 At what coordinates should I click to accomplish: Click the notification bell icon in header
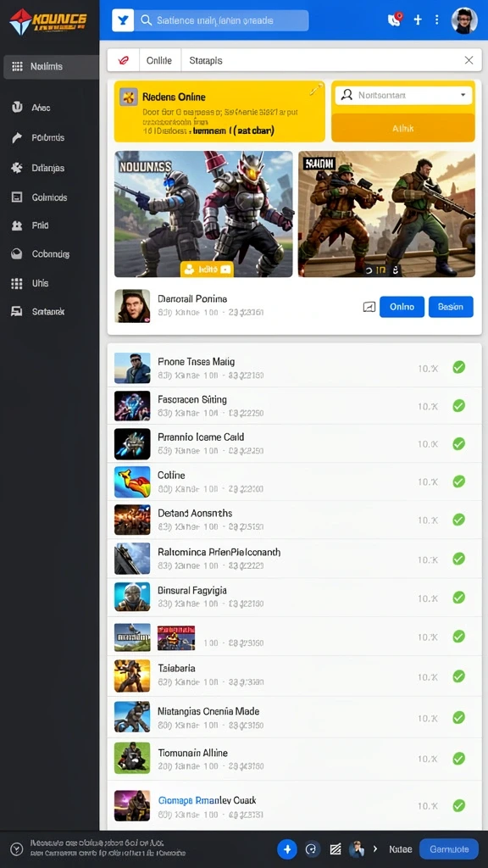pyautogui.click(x=395, y=20)
